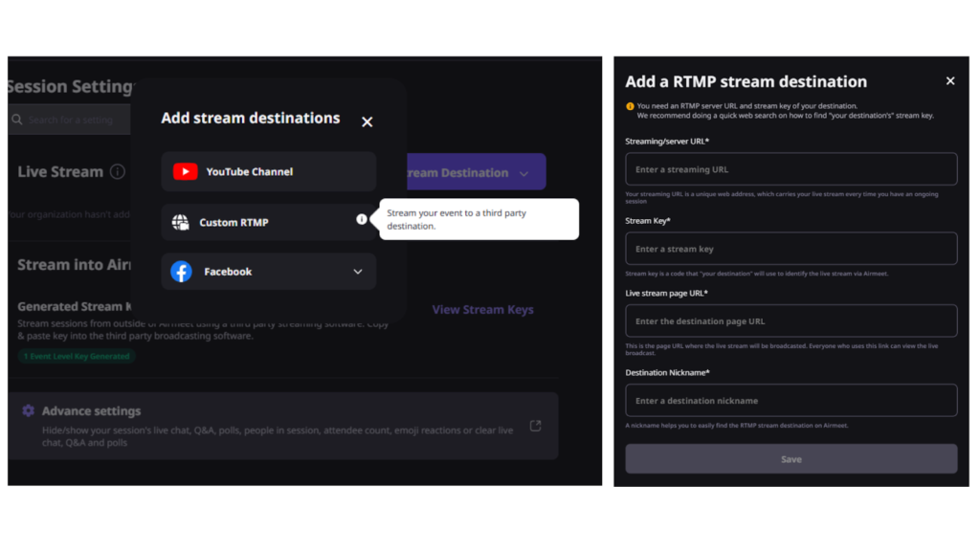Image resolution: width=980 pixels, height=551 pixels.
Task: Click the globe icon beside Custom RTMP
Action: point(179,221)
